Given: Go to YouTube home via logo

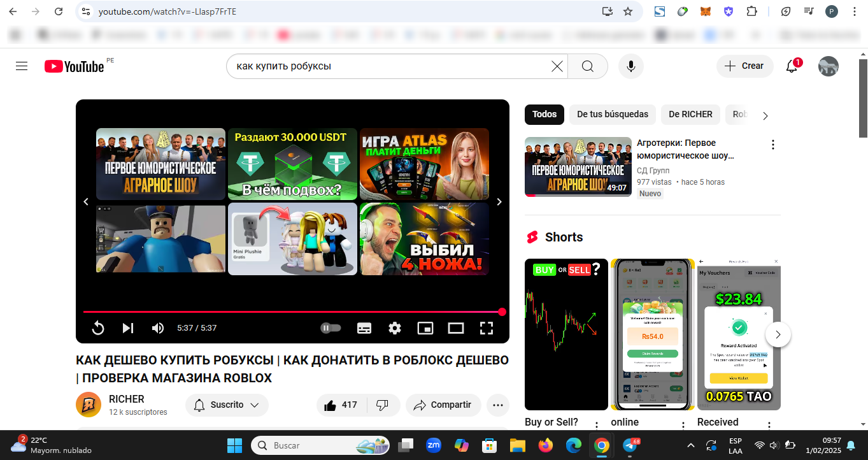Looking at the screenshot, I should [74, 66].
